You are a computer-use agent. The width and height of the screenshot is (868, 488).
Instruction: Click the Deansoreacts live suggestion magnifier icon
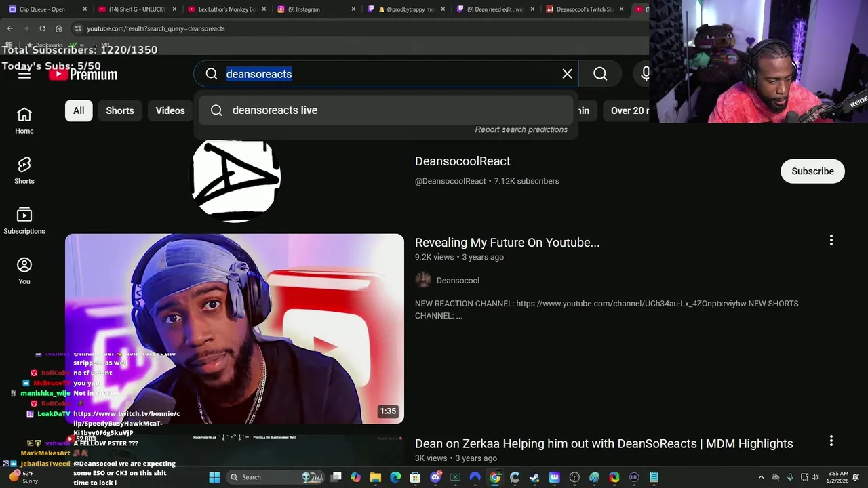click(216, 110)
